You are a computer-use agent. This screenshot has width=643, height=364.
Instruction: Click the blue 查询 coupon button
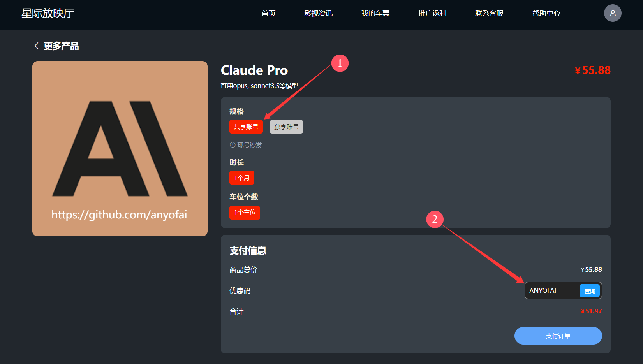click(590, 291)
